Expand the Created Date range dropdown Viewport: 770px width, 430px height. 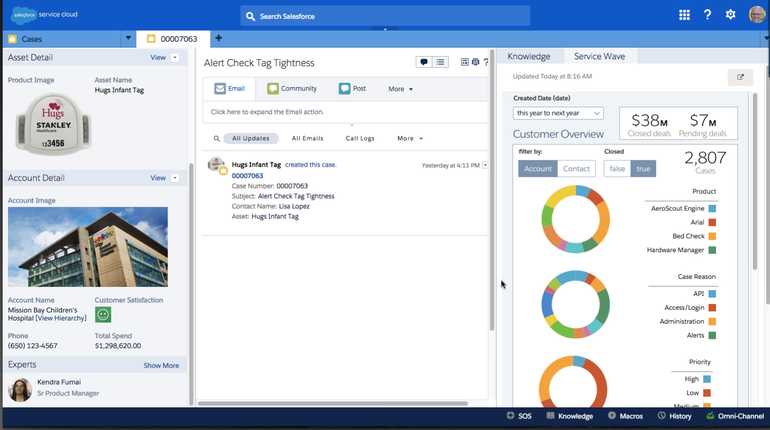pyautogui.click(x=558, y=113)
